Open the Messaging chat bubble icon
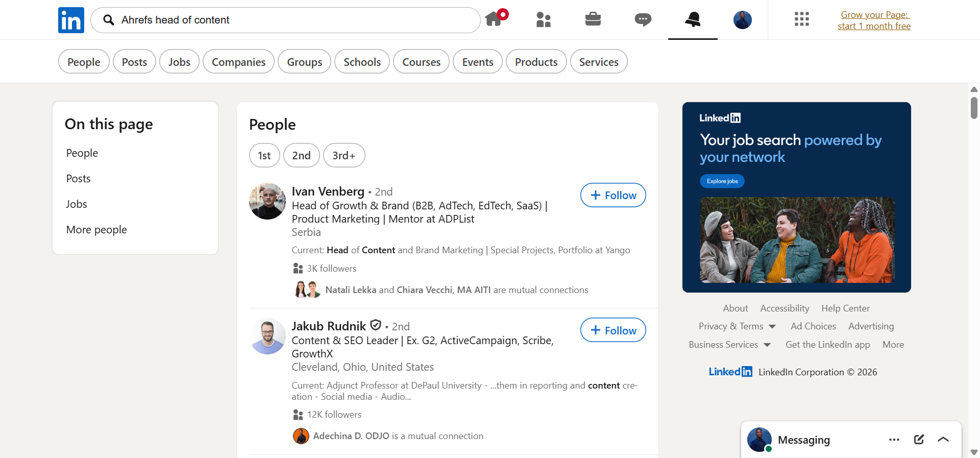This screenshot has width=980, height=458. click(x=643, y=20)
